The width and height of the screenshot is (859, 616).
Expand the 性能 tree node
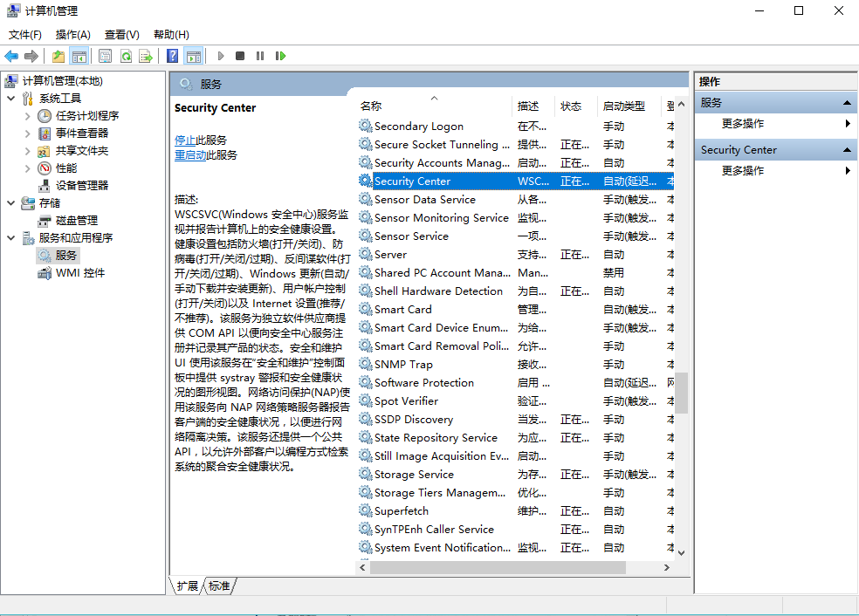click(x=27, y=168)
